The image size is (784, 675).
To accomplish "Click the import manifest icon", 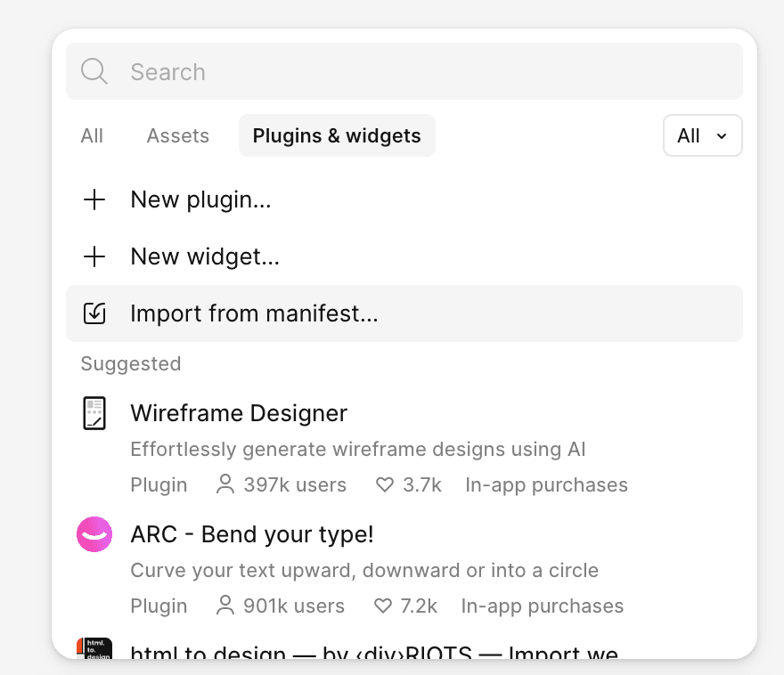I will [x=94, y=313].
